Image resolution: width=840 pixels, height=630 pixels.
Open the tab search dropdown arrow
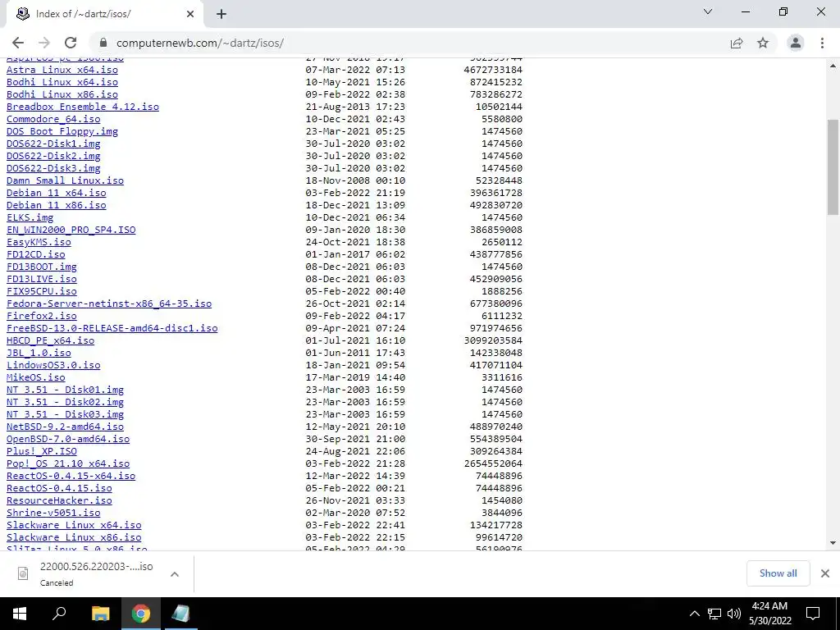point(708,11)
